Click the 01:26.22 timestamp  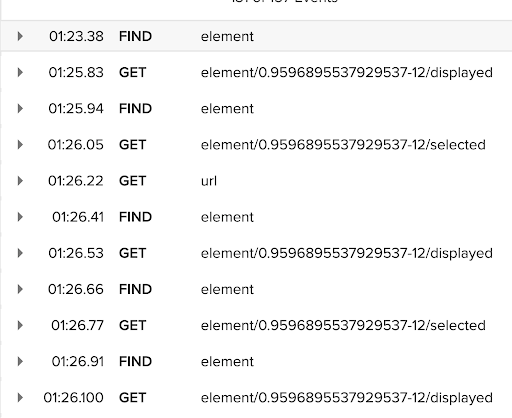click(76, 181)
